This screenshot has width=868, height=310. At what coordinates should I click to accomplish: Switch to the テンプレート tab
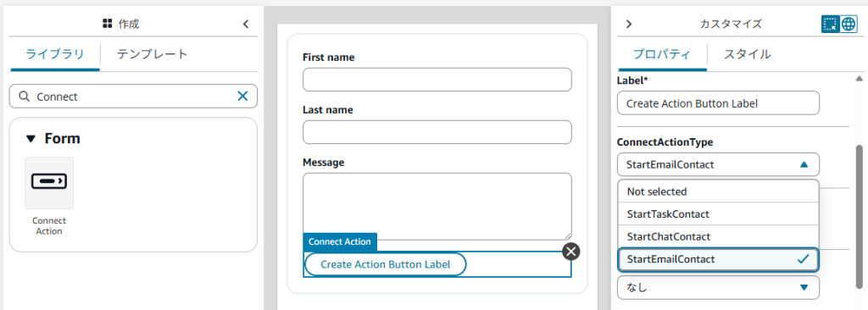click(x=153, y=54)
